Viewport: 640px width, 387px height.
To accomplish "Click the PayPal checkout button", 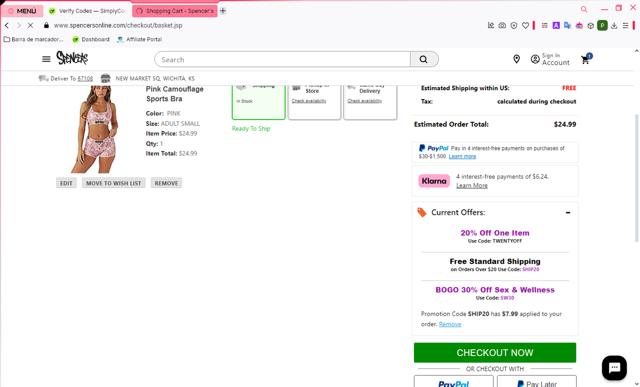I will 453,382.
